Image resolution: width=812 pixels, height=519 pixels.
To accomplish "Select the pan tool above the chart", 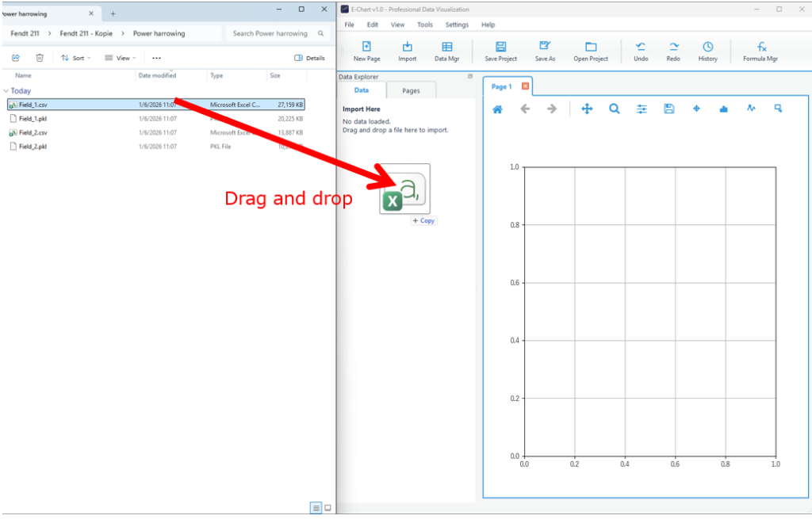I will [587, 109].
